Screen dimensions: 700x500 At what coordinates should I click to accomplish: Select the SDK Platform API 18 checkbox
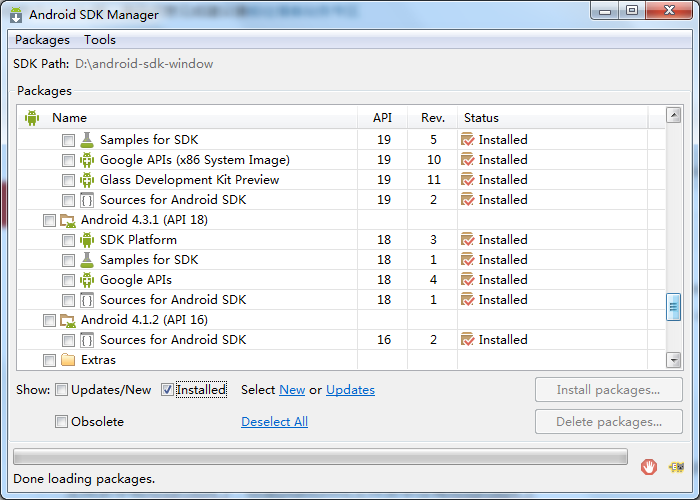[x=68, y=240]
